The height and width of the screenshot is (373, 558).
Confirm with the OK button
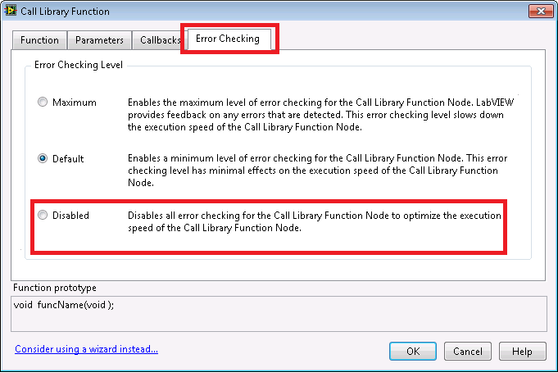pyautogui.click(x=413, y=351)
